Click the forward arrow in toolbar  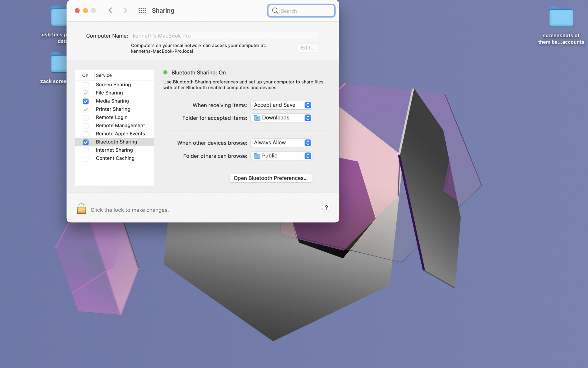click(125, 11)
